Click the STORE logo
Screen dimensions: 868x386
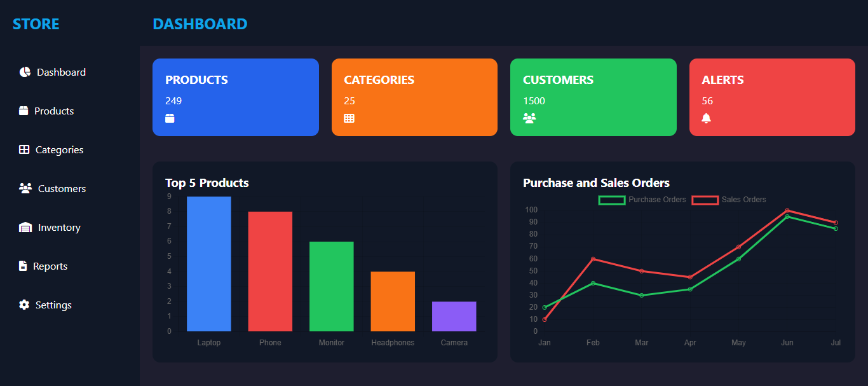pyautogui.click(x=36, y=24)
